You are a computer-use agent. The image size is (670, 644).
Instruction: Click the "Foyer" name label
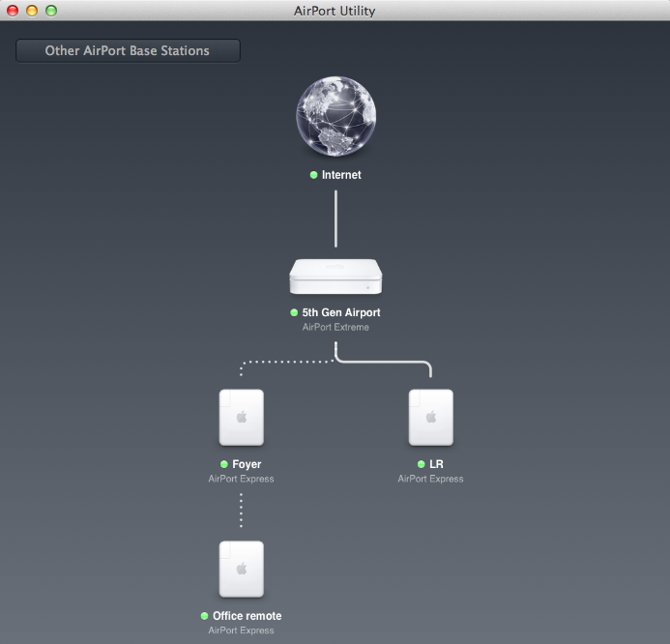[247, 464]
